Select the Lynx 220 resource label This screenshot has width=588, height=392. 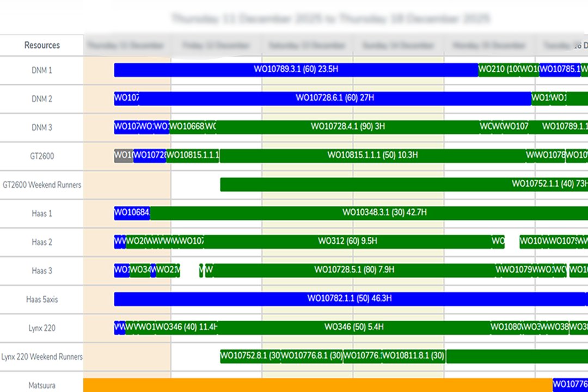pyautogui.click(x=41, y=328)
